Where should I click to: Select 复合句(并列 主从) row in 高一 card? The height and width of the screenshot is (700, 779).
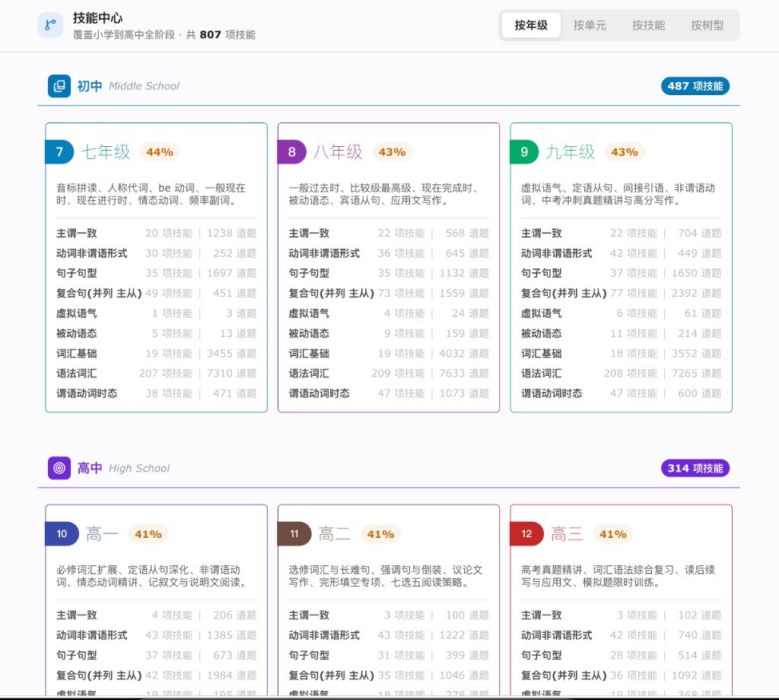pyautogui.click(x=157, y=675)
